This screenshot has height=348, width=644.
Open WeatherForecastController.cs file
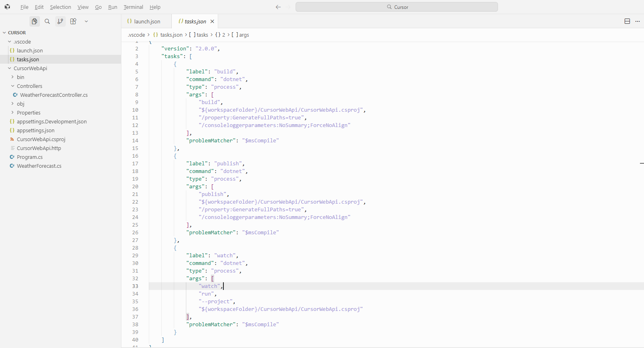tap(60, 95)
